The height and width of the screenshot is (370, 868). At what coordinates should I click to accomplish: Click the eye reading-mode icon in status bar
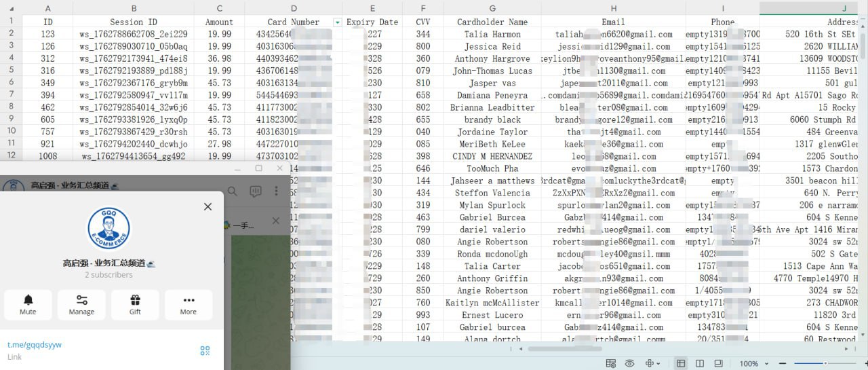click(630, 364)
